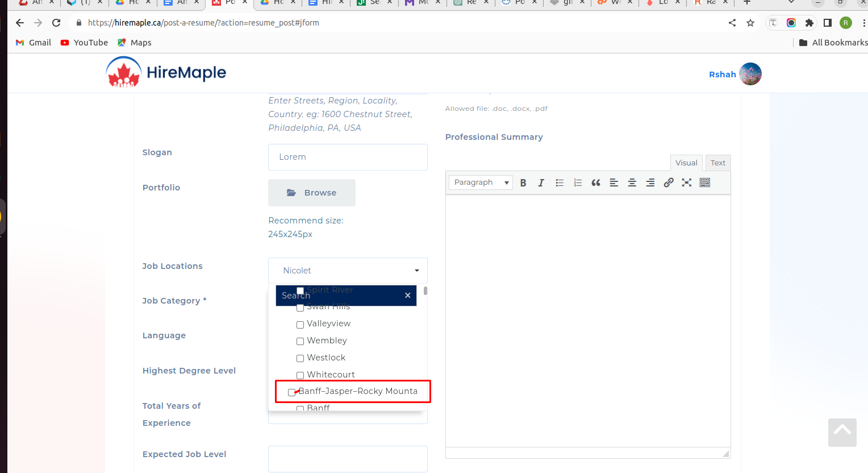Switch to the Visual editor tab
Screen dimensions: 868x473
(686, 163)
